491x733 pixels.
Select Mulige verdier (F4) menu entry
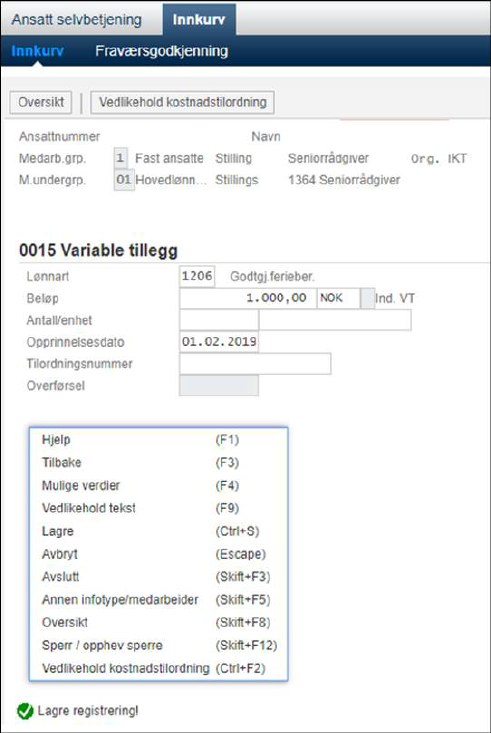(x=159, y=485)
